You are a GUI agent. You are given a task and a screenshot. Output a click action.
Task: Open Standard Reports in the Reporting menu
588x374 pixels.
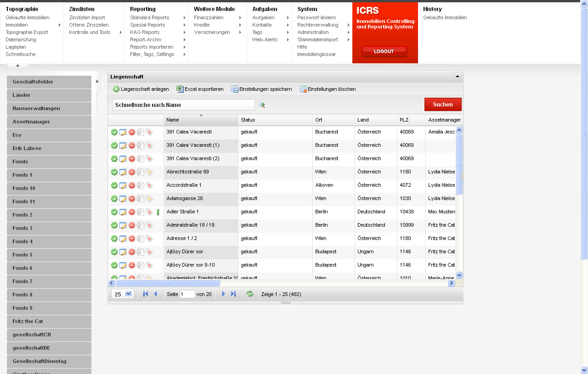tap(149, 17)
